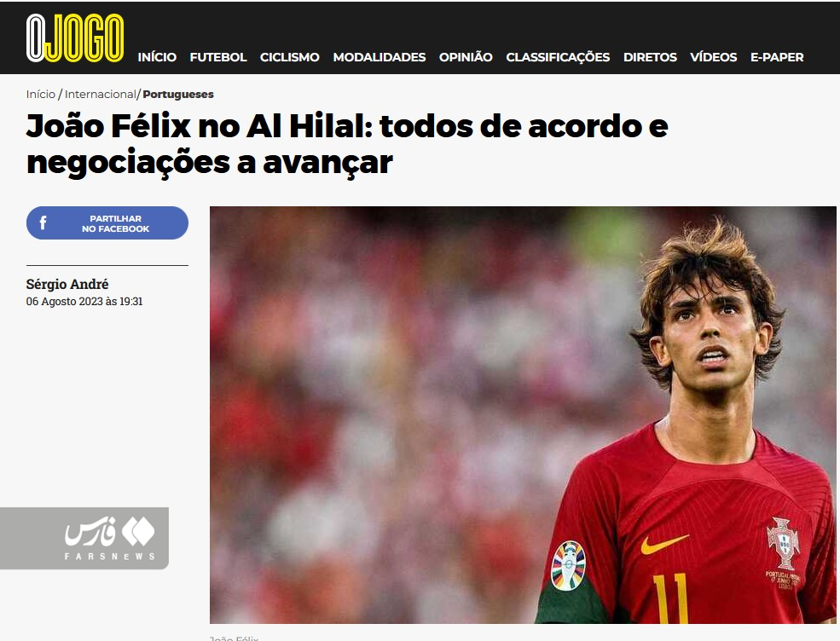Open the Modalidades menu
840x641 pixels.
[x=379, y=57]
